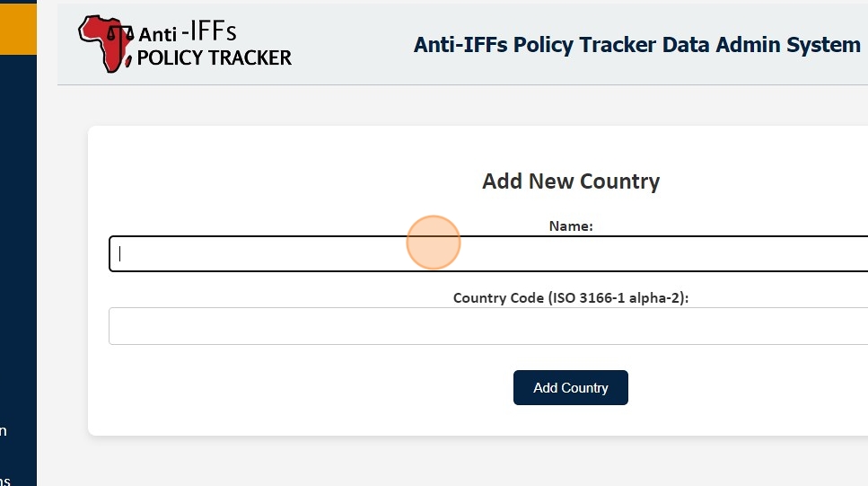This screenshot has height=486, width=868.
Task: Click the "POLICY TRACKER" logo text
Action: (x=214, y=58)
